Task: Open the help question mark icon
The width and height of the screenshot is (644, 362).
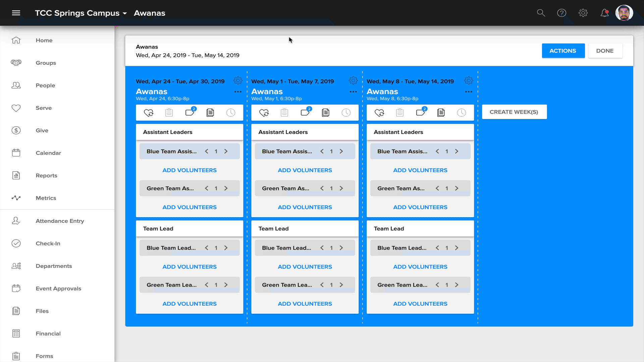Action: pos(561,13)
